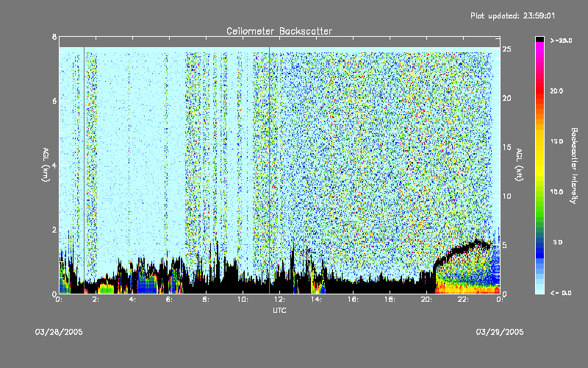
Task: Click the 20.0 colorbar label
Action: coord(556,91)
